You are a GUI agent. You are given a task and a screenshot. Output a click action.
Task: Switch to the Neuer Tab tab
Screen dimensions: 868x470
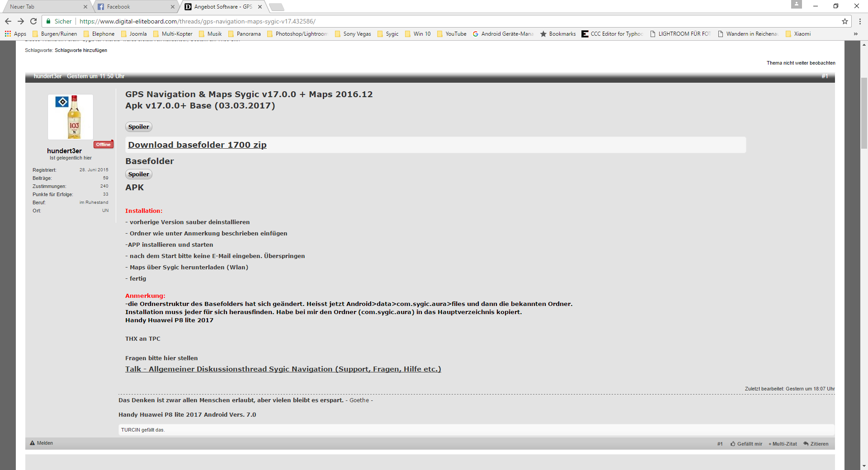tap(45, 7)
